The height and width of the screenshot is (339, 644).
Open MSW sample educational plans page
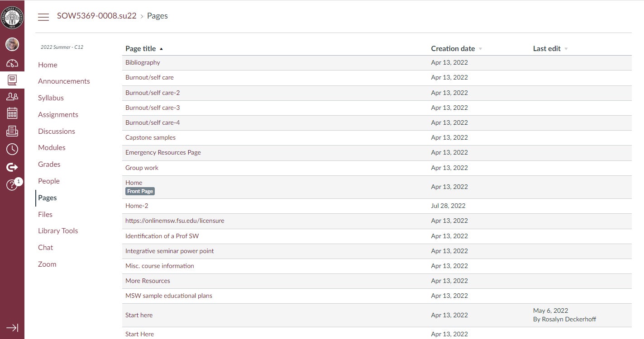tap(168, 296)
